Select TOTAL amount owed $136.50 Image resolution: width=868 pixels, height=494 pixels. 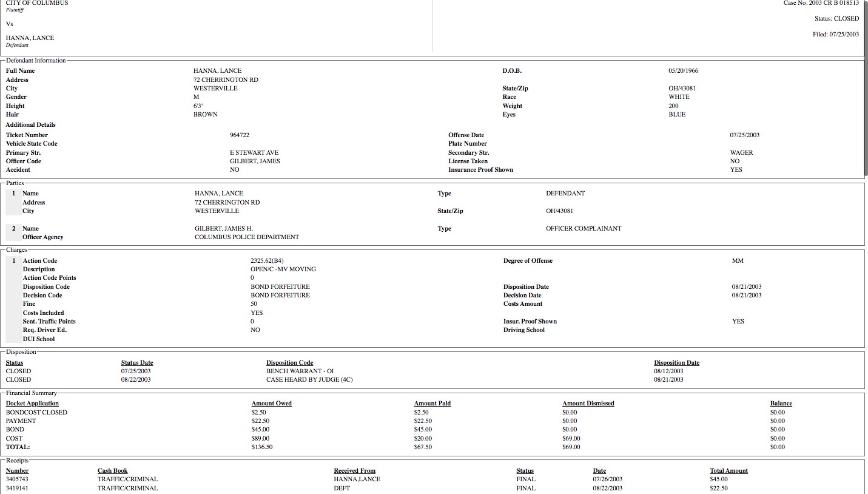point(263,447)
